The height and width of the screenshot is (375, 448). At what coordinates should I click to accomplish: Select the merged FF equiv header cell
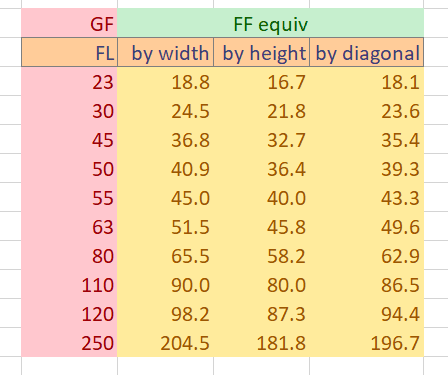pos(270,23)
